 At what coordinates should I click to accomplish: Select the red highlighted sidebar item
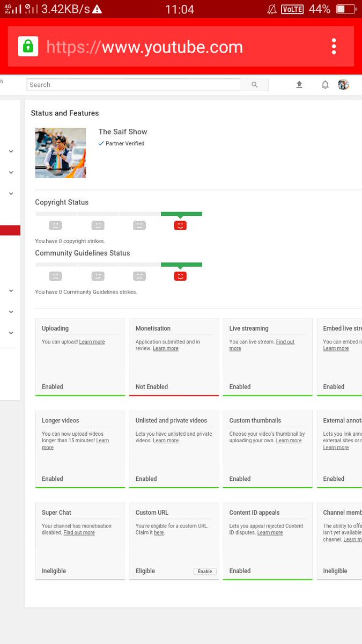tap(10, 230)
